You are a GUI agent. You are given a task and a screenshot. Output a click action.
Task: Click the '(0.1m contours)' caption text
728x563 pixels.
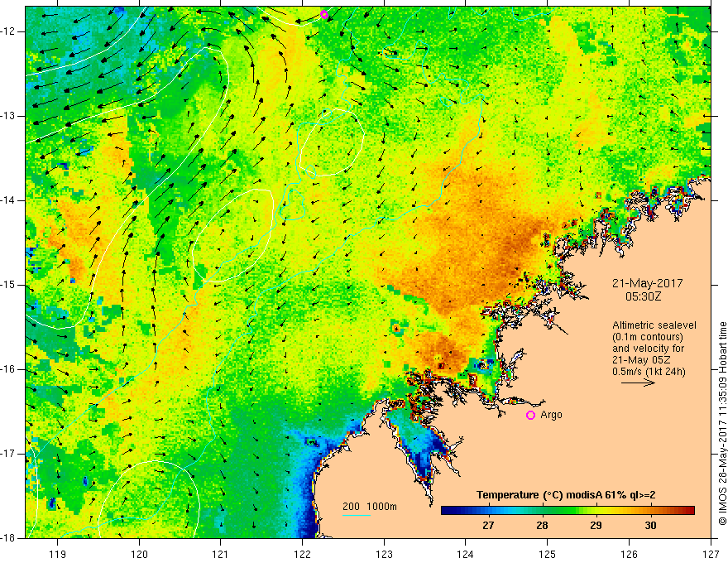[648, 337]
